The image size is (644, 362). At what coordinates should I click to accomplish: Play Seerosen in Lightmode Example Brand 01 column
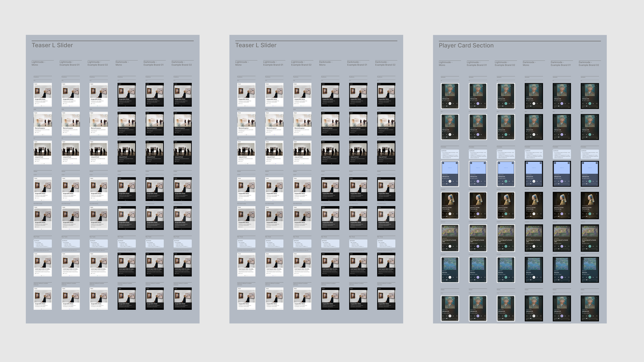(478, 277)
